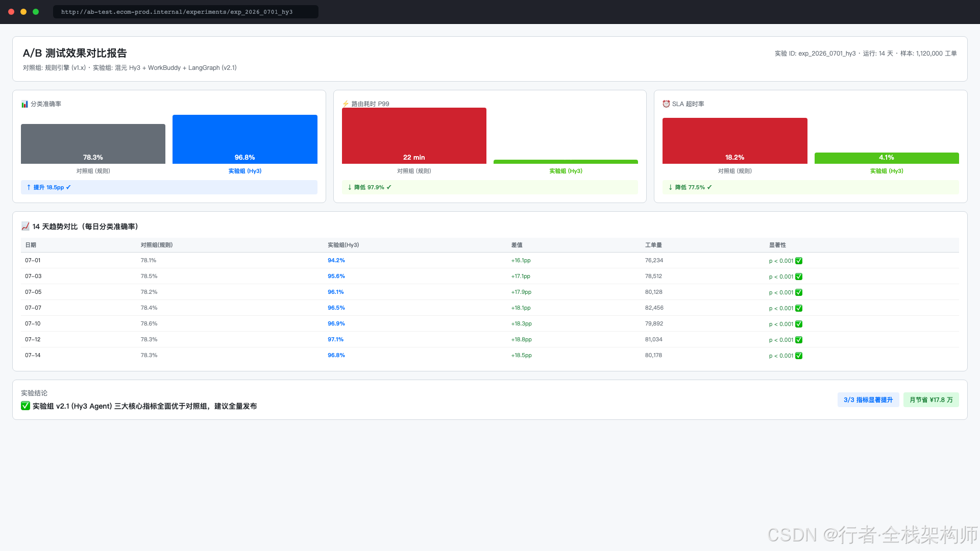The height and width of the screenshot is (551, 980).
Task: Click the green check in the 07-07 row
Action: 799,308
